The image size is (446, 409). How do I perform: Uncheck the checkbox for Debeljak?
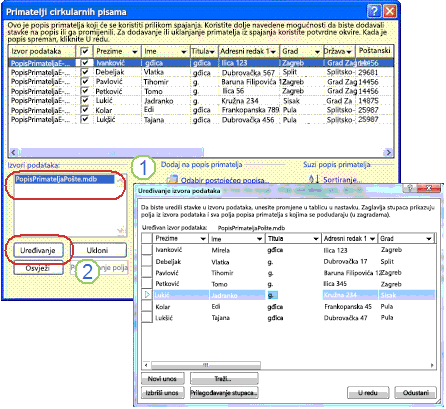pyautogui.click(x=85, y=72)
